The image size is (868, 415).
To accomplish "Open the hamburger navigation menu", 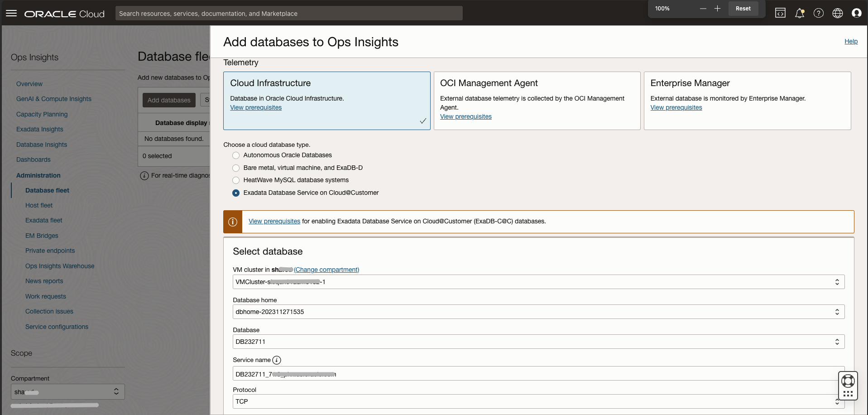I will pos(11,14).
